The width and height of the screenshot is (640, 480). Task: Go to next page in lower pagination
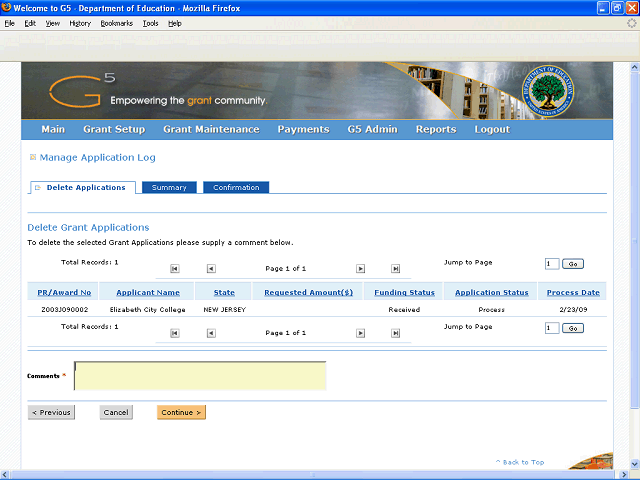pos(360,333)
